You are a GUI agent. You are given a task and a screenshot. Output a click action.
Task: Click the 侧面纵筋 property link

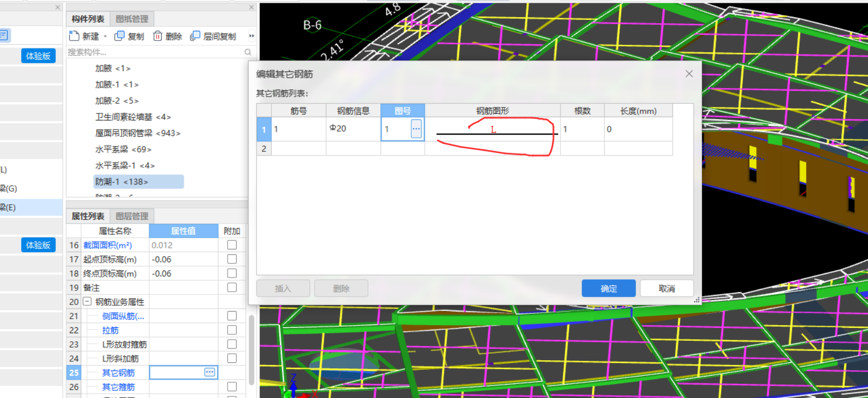tap(123, 316)
